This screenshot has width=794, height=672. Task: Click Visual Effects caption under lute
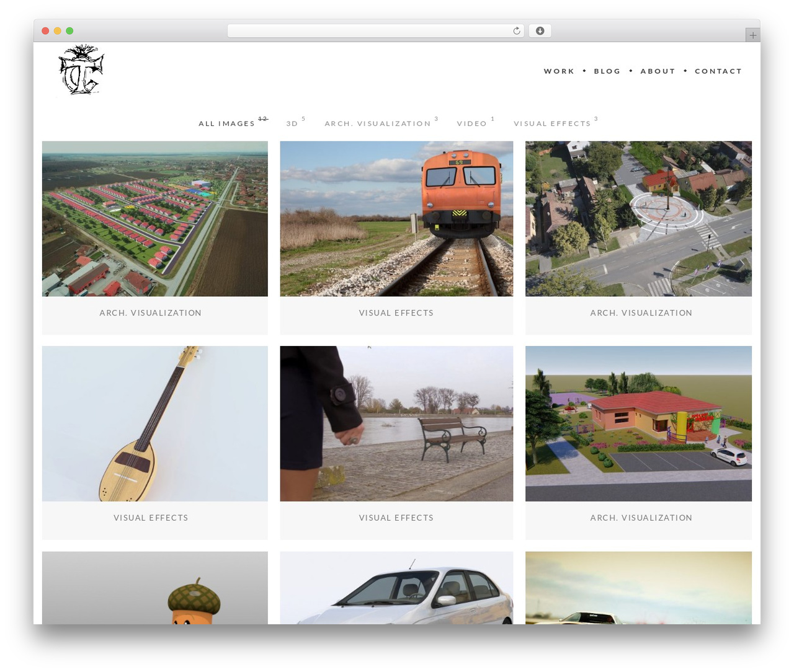pyautogui.click(x=151, y=518)
